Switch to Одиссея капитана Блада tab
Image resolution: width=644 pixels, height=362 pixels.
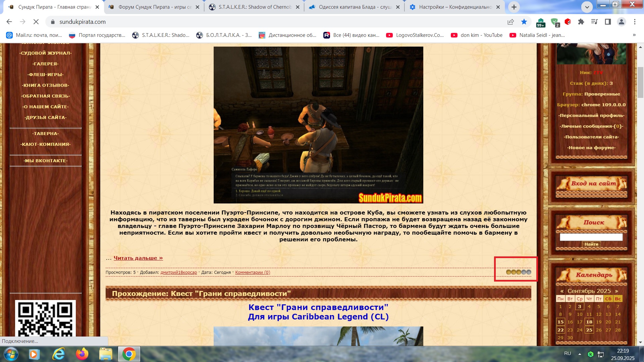tap(355, 7)
